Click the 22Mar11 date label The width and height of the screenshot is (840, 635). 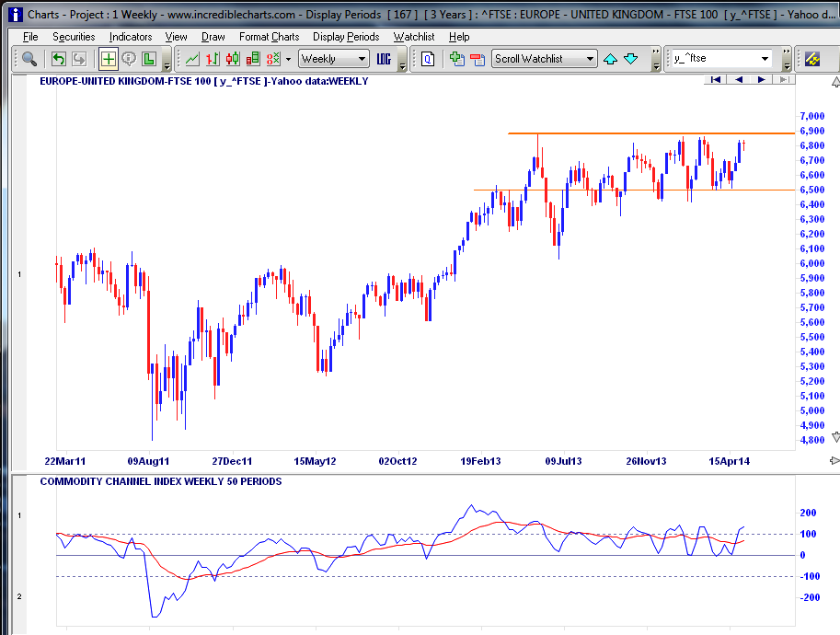(64, 461)
